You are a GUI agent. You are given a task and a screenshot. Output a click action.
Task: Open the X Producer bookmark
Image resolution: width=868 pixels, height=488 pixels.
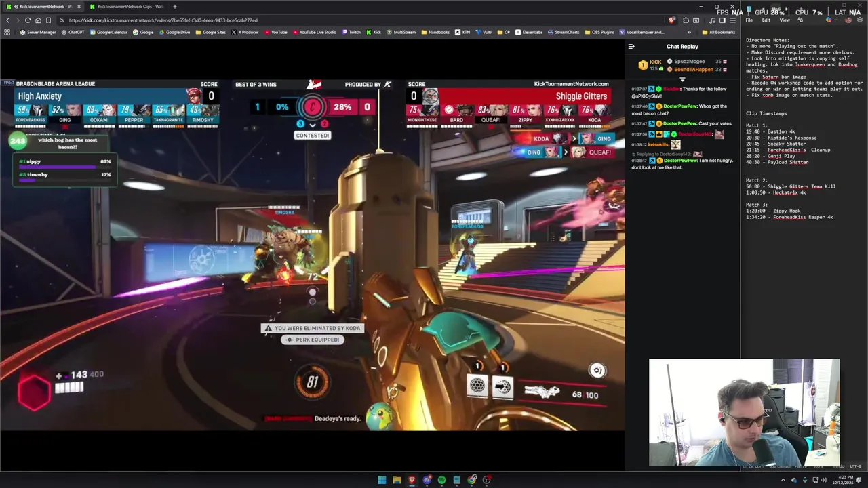click(x=245, y=32)
